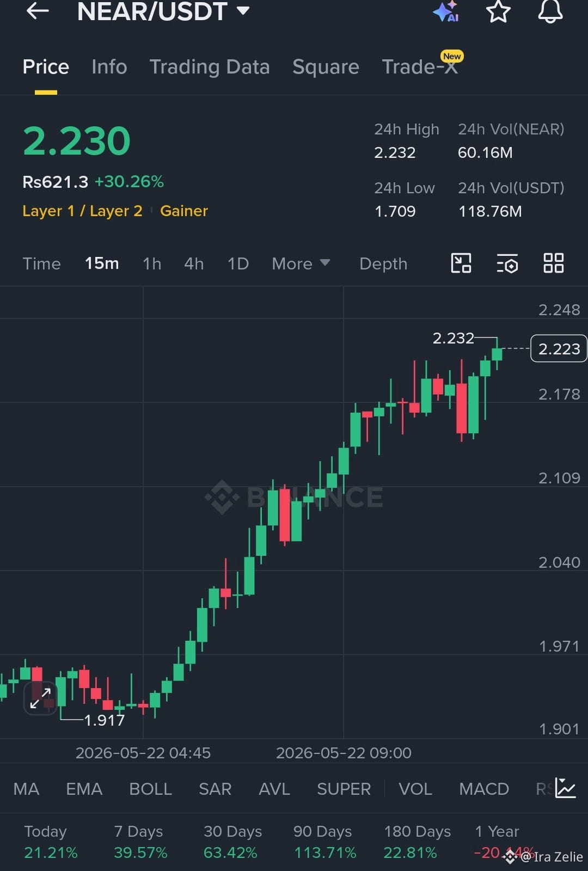Open price alert bell icon

pos(550,10)
